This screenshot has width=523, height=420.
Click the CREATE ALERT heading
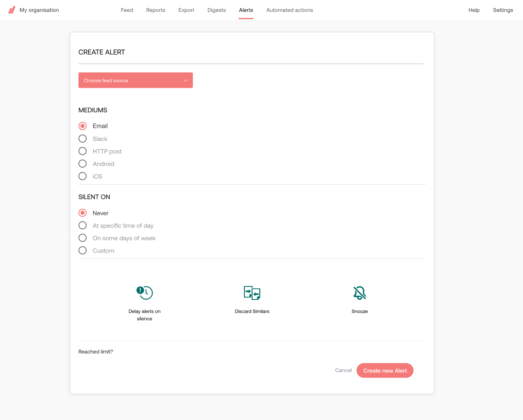coord(102,52)
